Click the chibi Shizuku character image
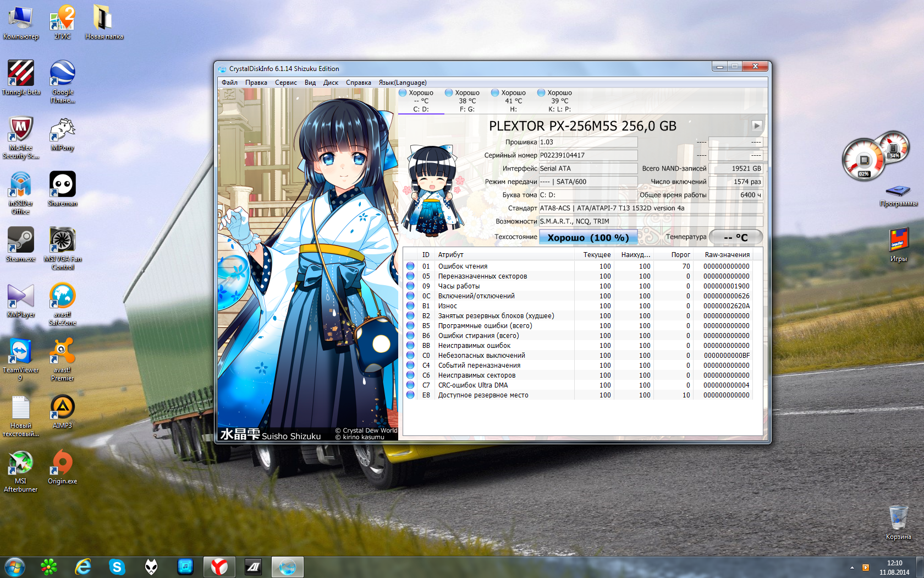The width and height of the screenshot is (924, 578). (x=432, y=190)
